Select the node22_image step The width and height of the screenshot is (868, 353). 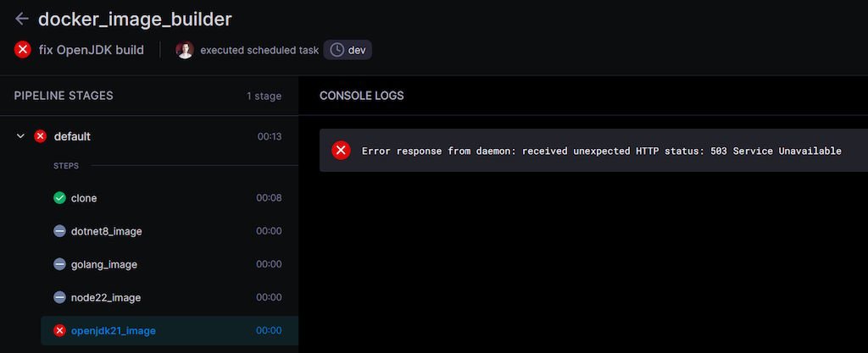[105, 297]
